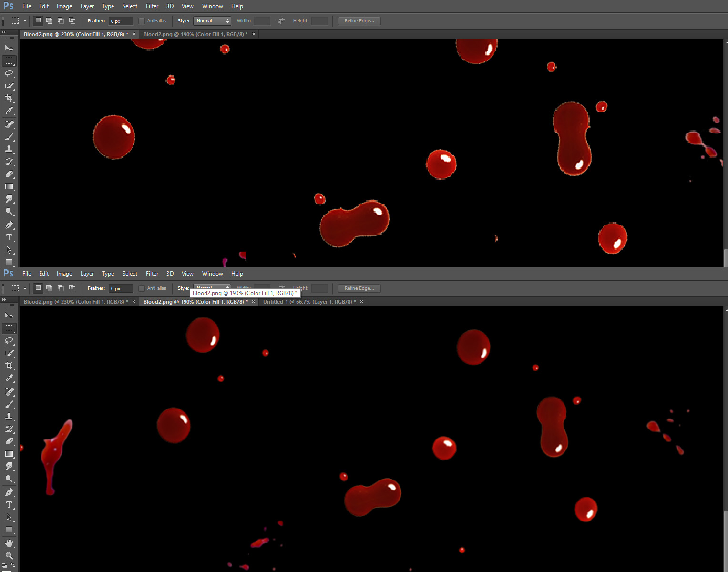
Task: Open Style dropdown set to Normal, top window
Action: pyautogui.click(x=212, y=21)
